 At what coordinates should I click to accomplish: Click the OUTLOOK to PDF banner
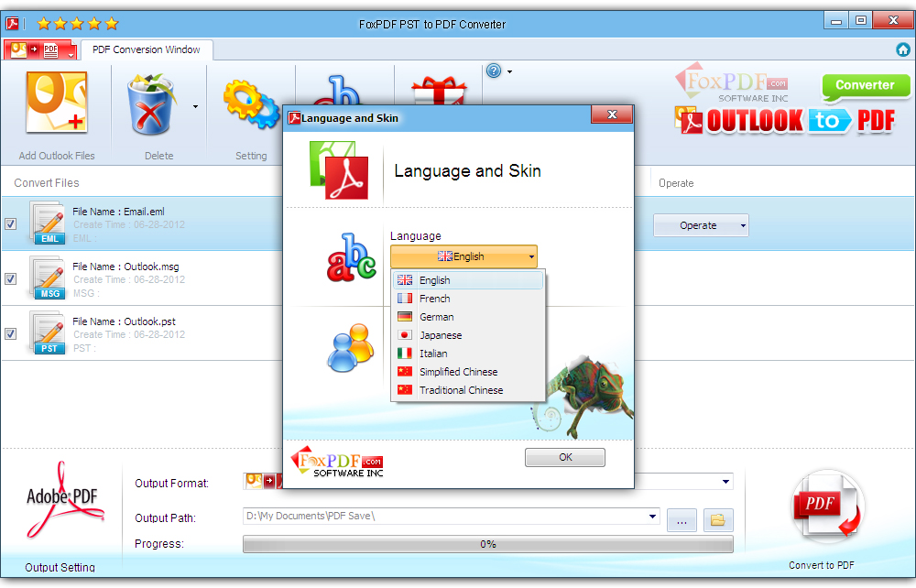click(x=785, y=120)
